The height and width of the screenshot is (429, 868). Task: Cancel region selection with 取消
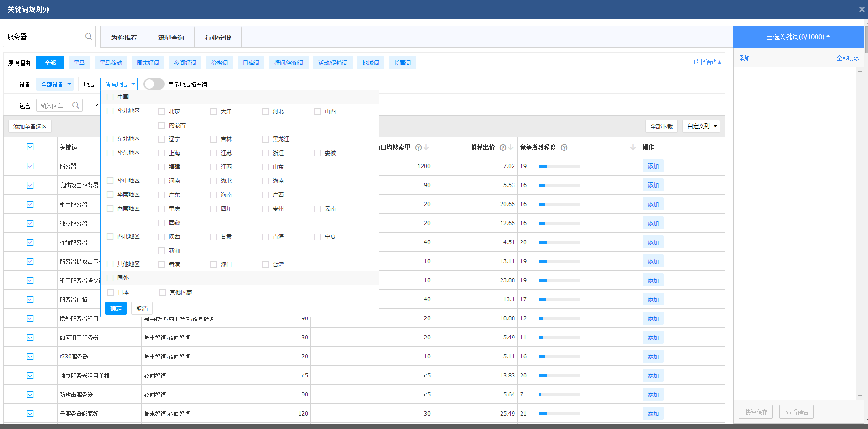point(142,308)
